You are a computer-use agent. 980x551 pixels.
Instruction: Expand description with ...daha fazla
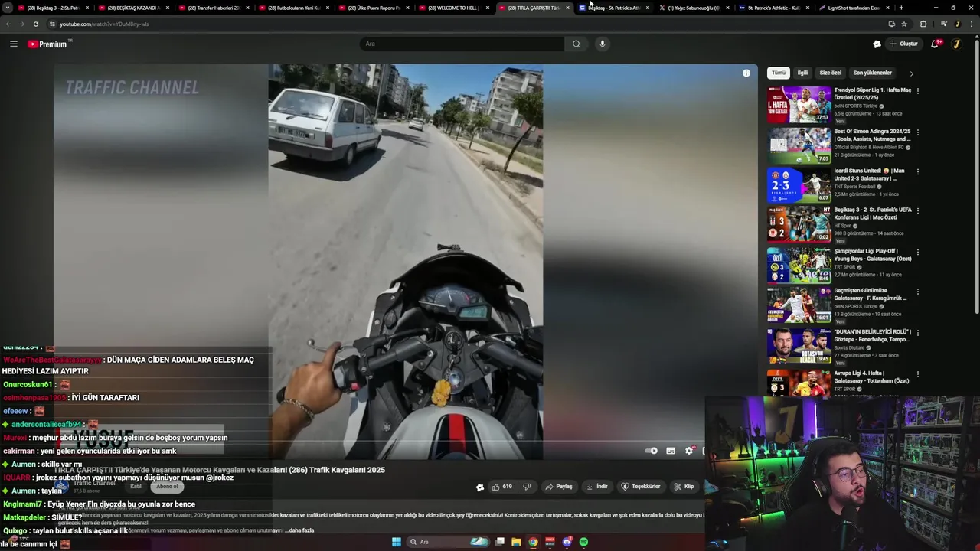(299, 530)
